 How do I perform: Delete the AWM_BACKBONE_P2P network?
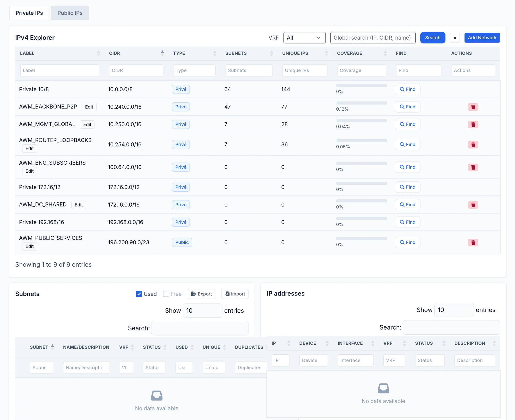click(x=473, y=107)
